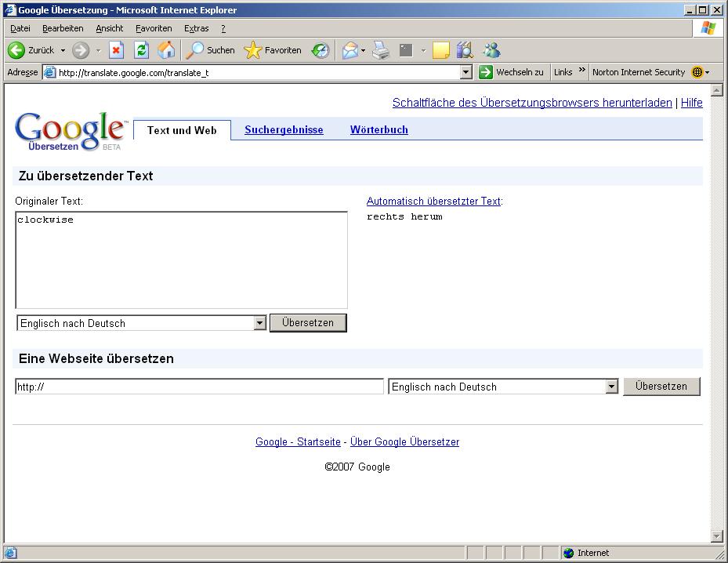Click the webpage URL http:// field
Image resolution: width=728 pixels, height=563 pixels.
pyautogui.click(x=199, y=387)
